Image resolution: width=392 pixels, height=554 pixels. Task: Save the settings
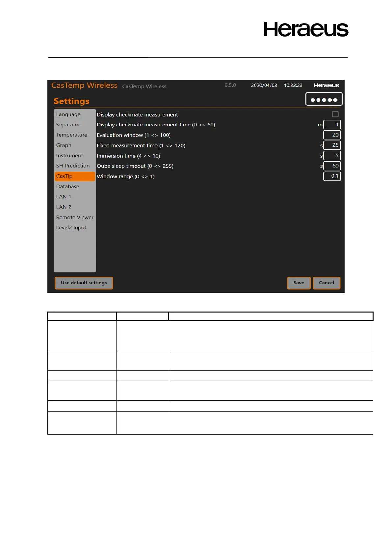pyautogui.click(x=299, y=283)
